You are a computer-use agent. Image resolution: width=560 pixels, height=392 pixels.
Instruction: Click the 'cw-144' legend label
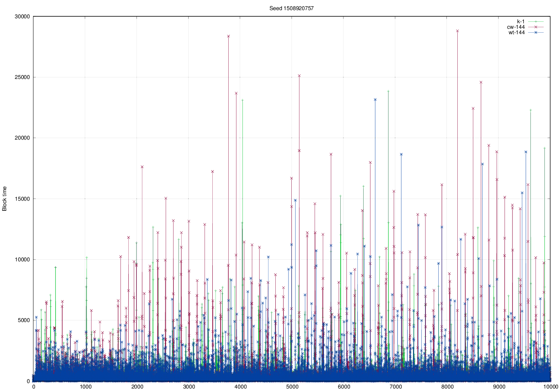coord(516,27)
